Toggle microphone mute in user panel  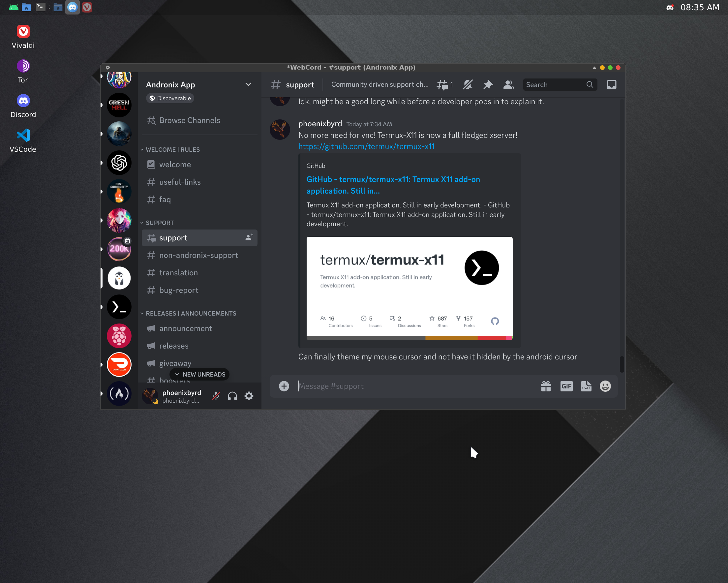pyautogui.click(x=216, y=396)
